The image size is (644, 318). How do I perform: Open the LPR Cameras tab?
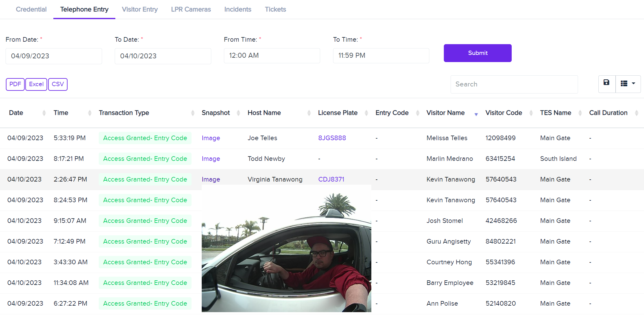point(191,10)
